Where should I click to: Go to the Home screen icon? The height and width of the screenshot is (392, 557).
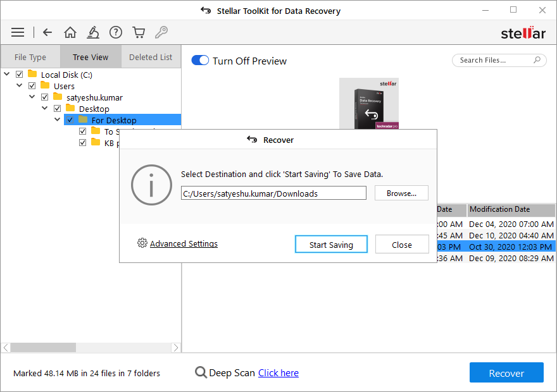70,32
